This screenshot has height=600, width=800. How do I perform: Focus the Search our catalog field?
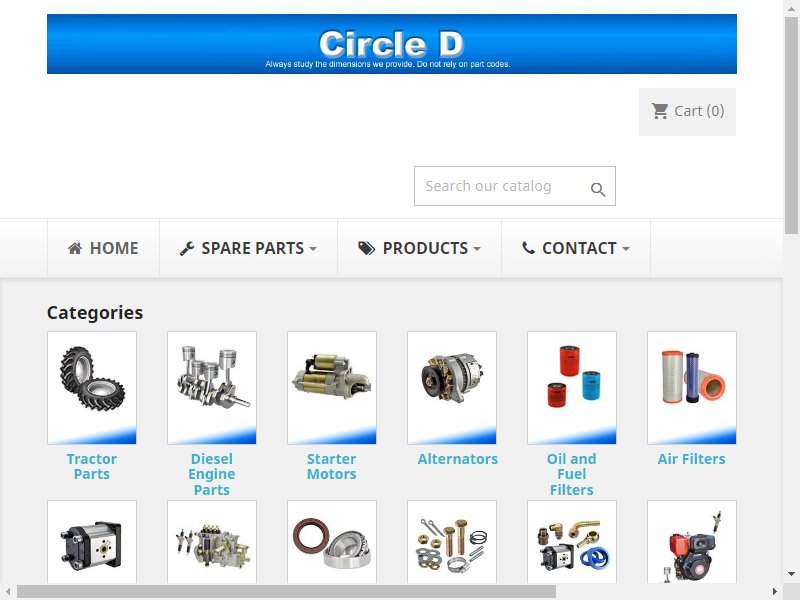pos(515,186)
